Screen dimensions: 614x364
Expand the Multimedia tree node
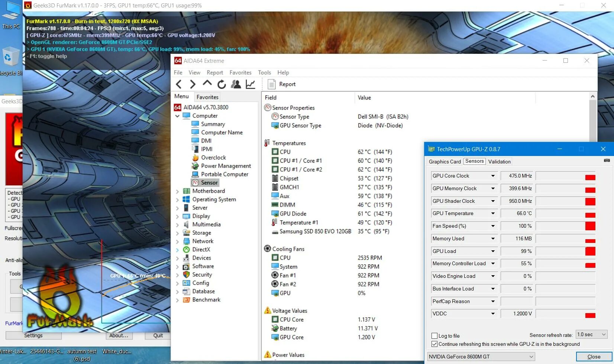pos(177,225)
